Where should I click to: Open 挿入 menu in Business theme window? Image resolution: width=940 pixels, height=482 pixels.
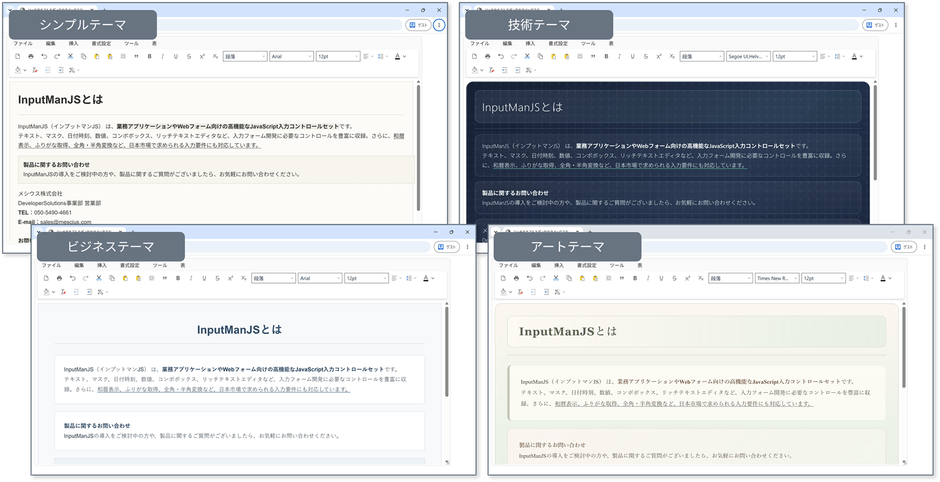click(102, 265)
